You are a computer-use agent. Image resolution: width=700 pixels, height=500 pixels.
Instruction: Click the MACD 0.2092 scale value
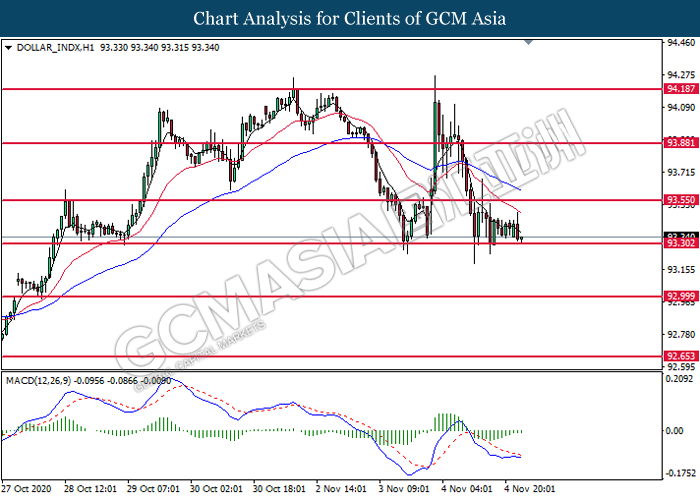click(x=679, y=379)
